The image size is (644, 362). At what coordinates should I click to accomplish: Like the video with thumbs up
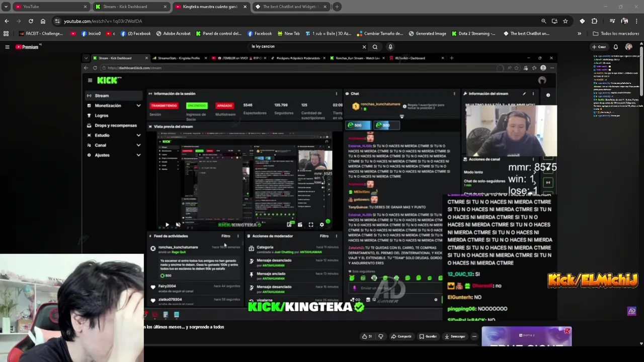[367, 336]
